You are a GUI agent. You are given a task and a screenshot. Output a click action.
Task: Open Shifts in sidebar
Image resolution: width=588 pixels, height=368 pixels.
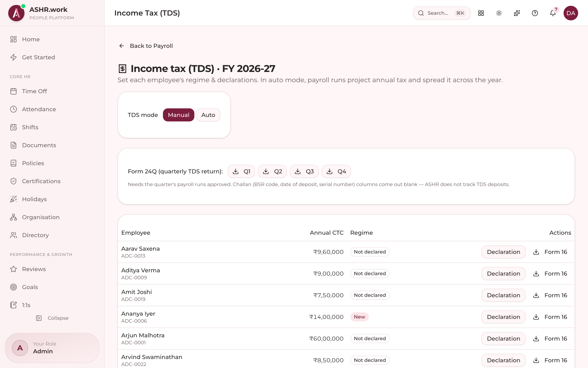(x=52, y=127)
